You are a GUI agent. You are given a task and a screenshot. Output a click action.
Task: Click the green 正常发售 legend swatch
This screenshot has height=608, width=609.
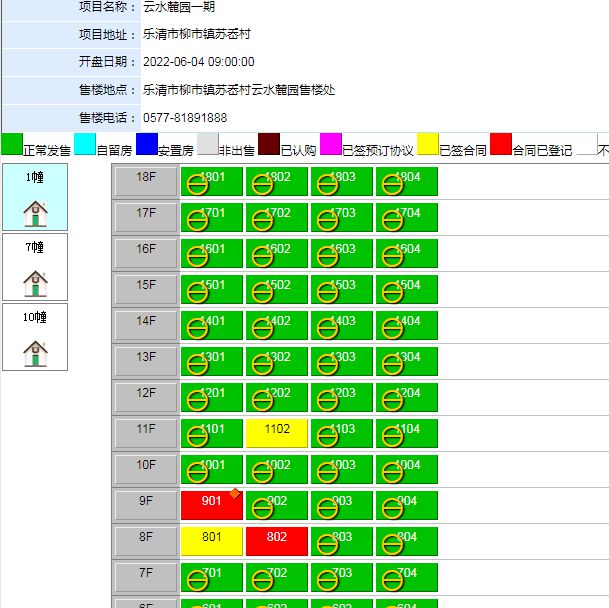click(x=11, y=145)
